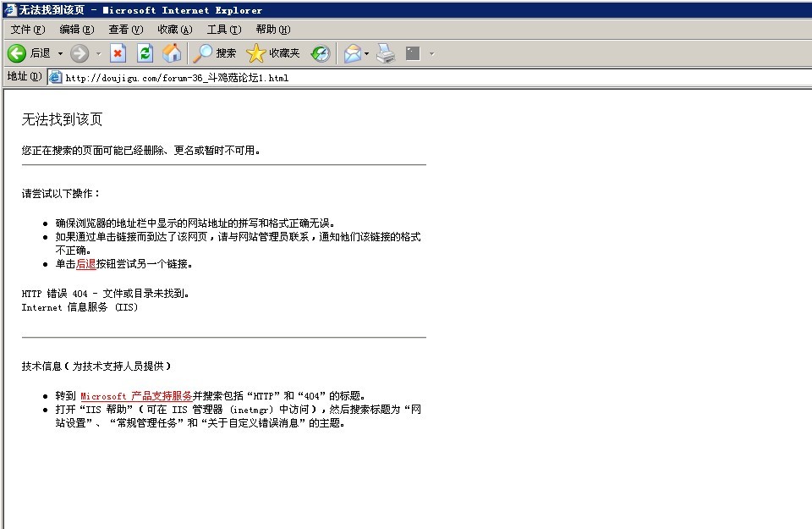This screenshot has width=812, height=529.
Task: Click the bullet starting with 如果通过单击链接
Action: [x=239, y=244]
